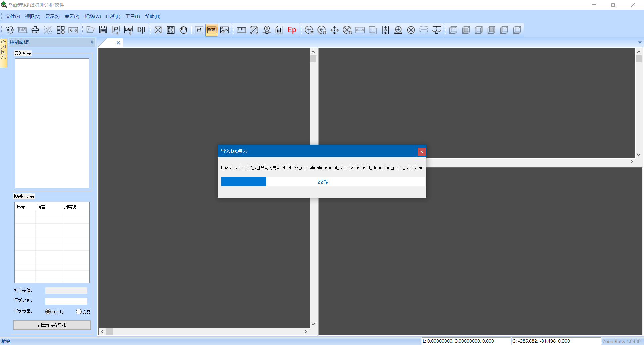Click the las import progress bar

[323, 181]
